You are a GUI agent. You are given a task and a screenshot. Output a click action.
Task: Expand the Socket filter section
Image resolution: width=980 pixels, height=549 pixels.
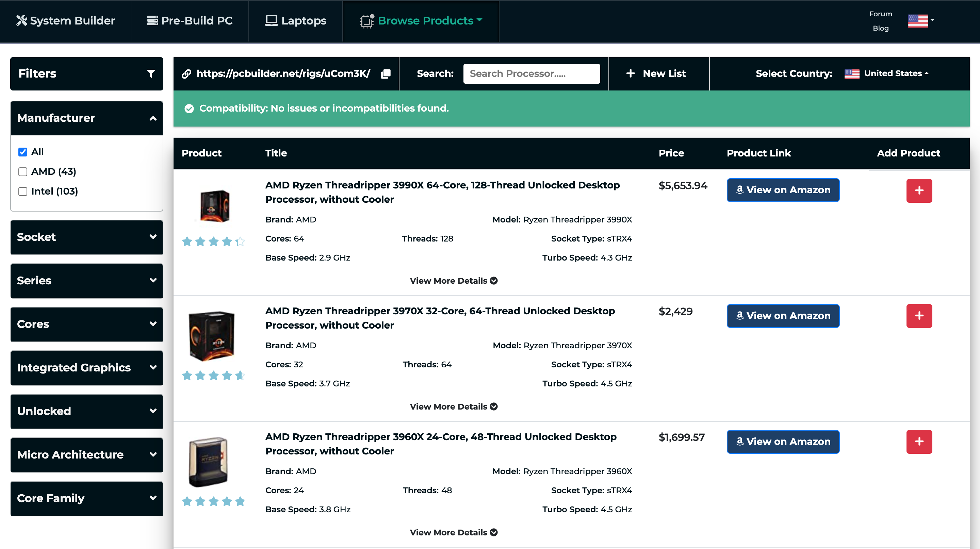[86, 237]
